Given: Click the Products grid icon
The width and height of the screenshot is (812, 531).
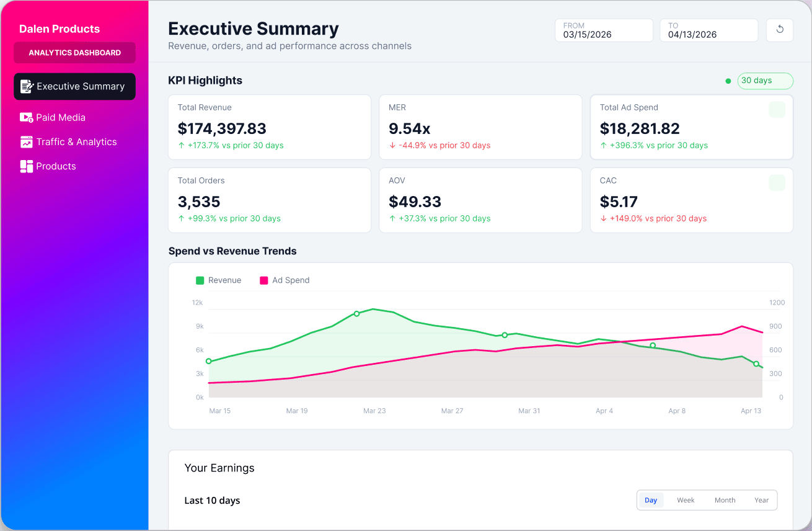Looking at the screenshot, I should coord(27,166).
